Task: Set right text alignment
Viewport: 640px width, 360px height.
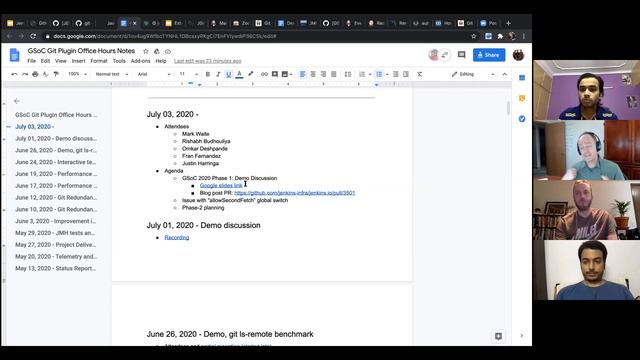Action: click(323, 74)
